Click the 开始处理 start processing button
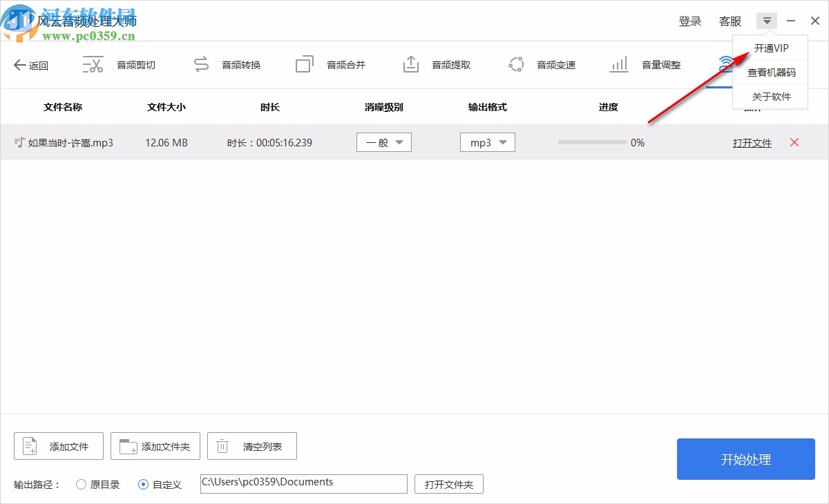Viewport: 829px width, 504px height. (x=745, y=459)
